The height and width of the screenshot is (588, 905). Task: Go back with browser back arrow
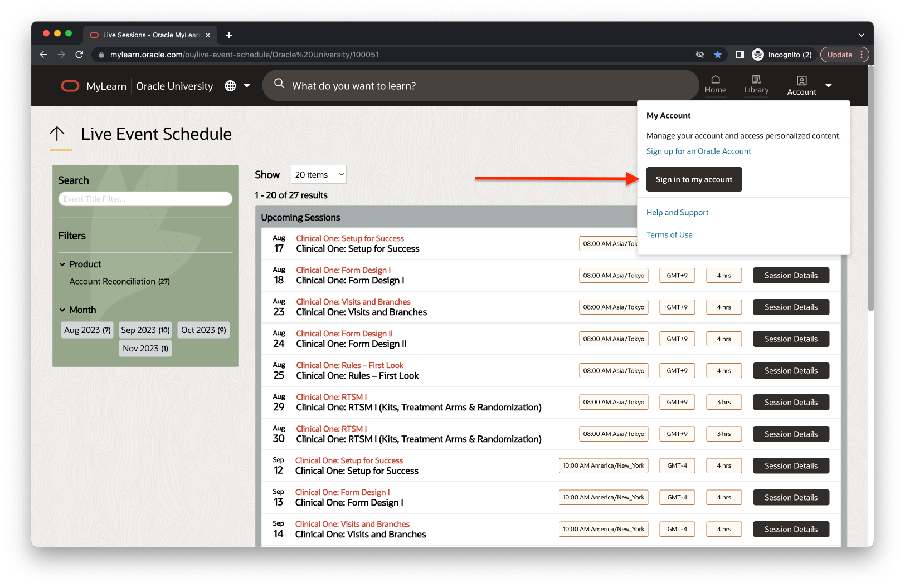click(43, 55)
